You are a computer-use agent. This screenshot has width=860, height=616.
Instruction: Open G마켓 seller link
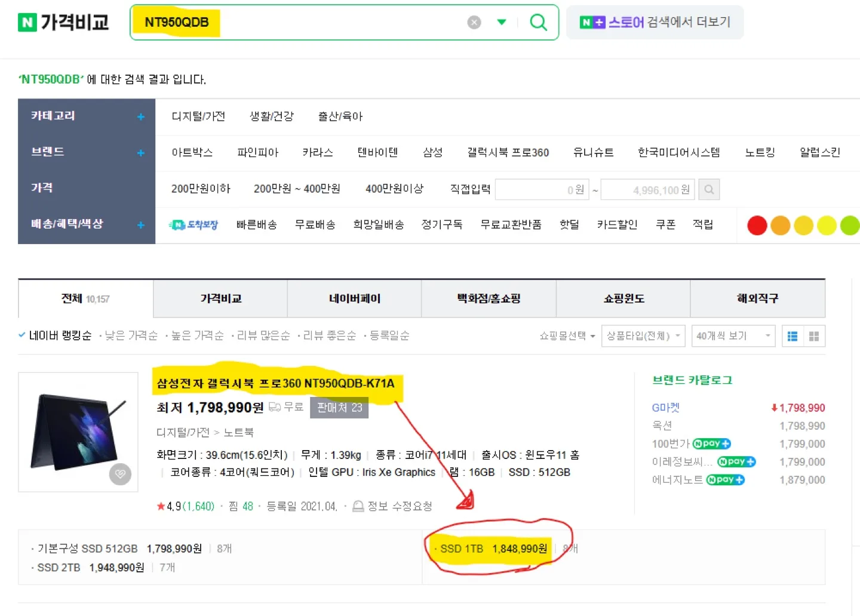click(666, 408)
